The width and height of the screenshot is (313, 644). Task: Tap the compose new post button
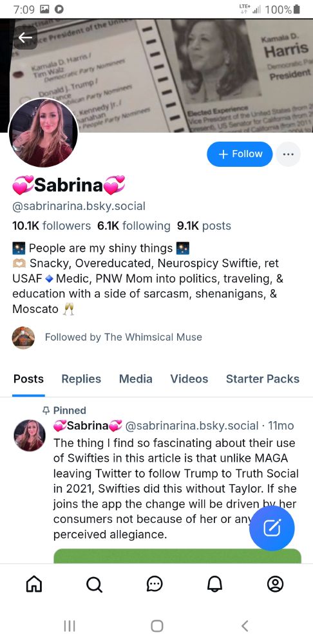272,528
